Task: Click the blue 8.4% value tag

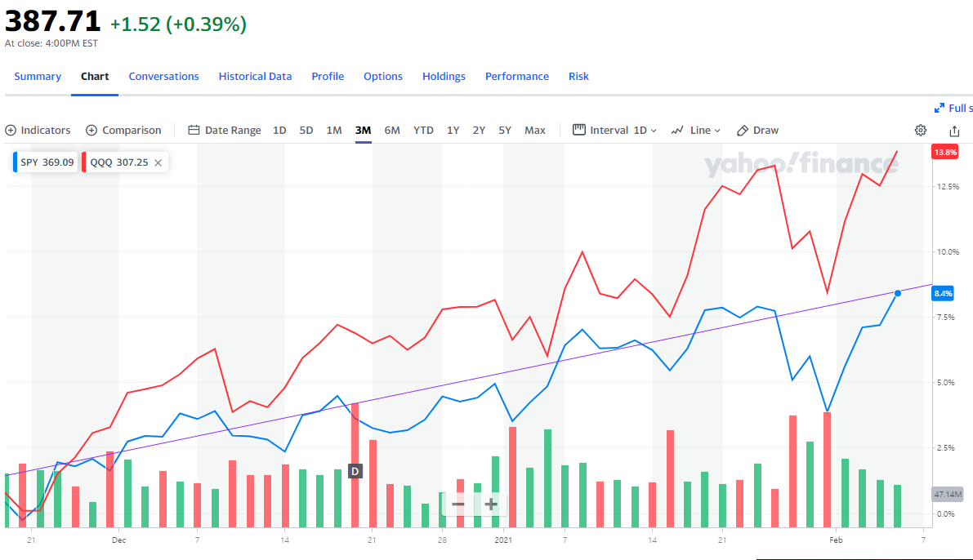Action: 943,293
